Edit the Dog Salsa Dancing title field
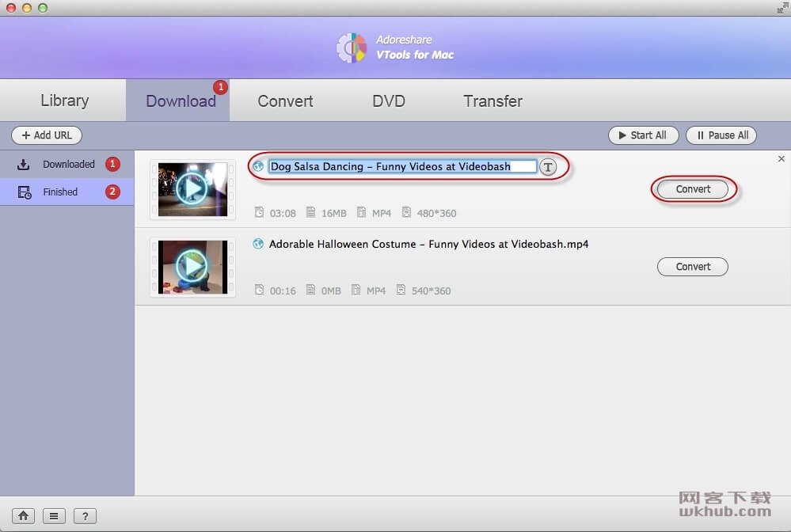Image resolution: width=791 pixels, height=532 pixels. point(402,166)
